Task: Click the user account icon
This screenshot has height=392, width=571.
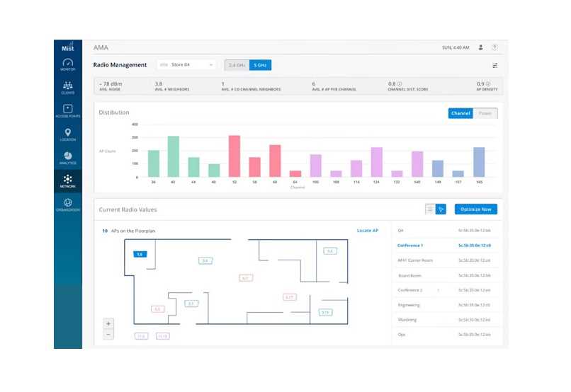Action: point(481,47)
